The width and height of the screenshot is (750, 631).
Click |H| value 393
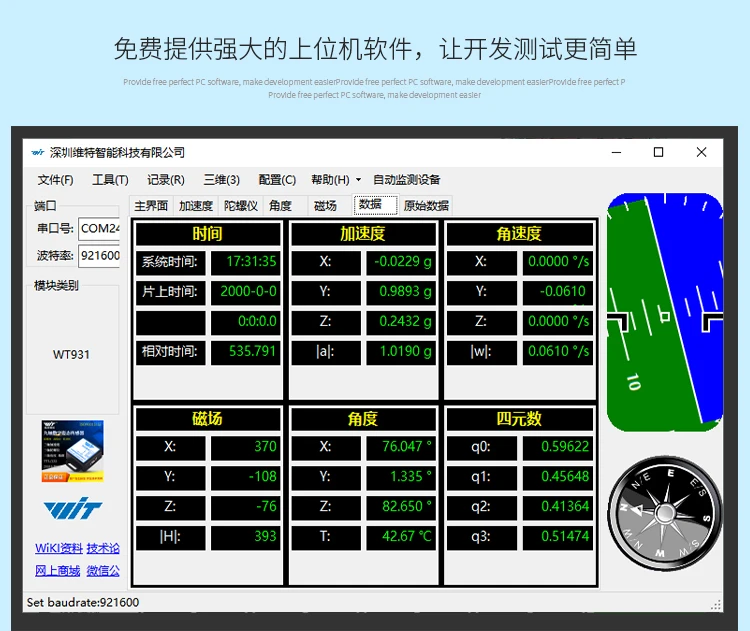click(246, 537)
